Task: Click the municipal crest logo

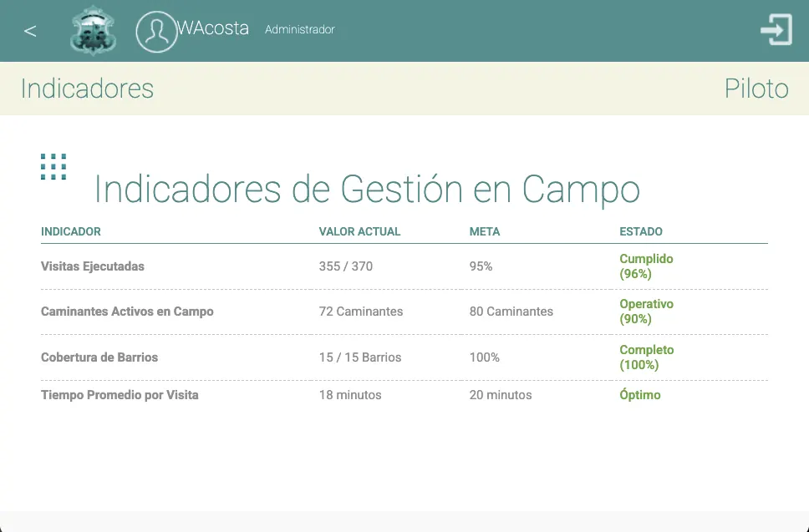Action: tap(94, 30)
